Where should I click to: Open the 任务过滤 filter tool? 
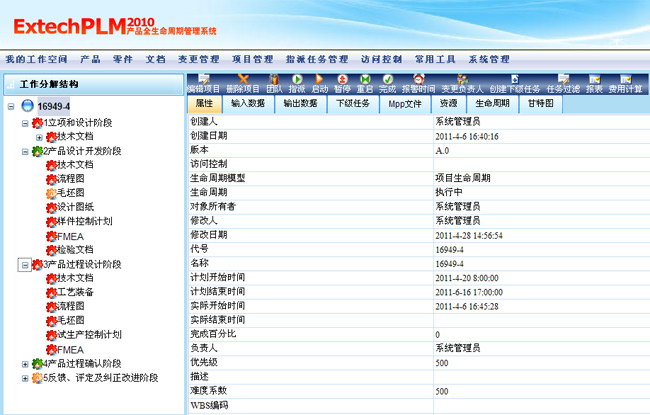(x=563, y=79)
